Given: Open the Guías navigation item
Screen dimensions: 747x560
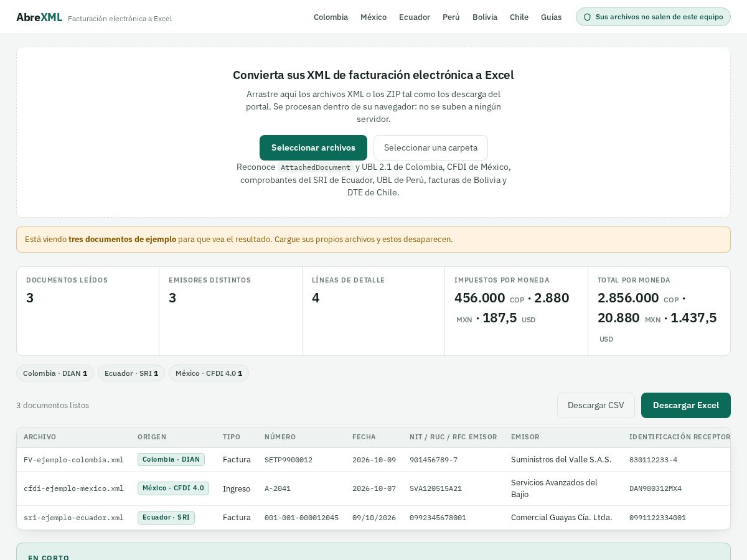Looking at the screenshot, I should coord(551,17).
